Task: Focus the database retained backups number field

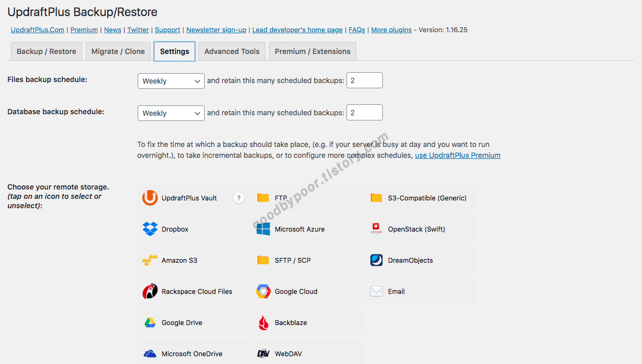Action: pos(365,113)
